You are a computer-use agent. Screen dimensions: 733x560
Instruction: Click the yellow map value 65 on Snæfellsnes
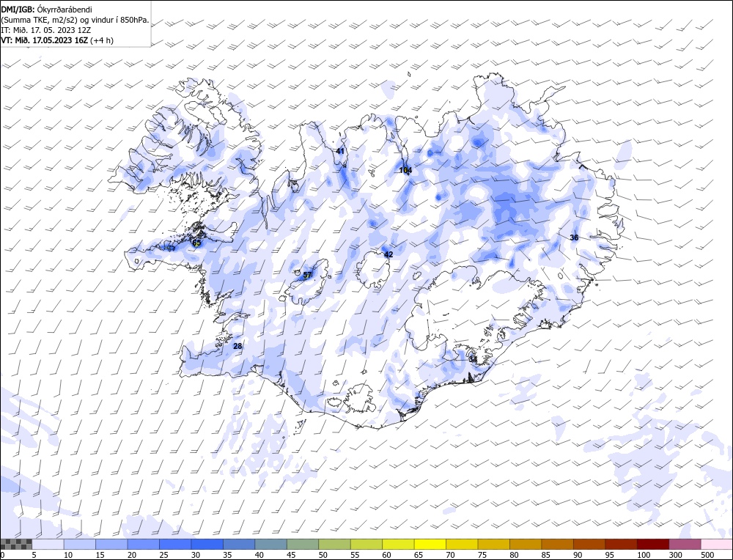[x=196, y=243]
